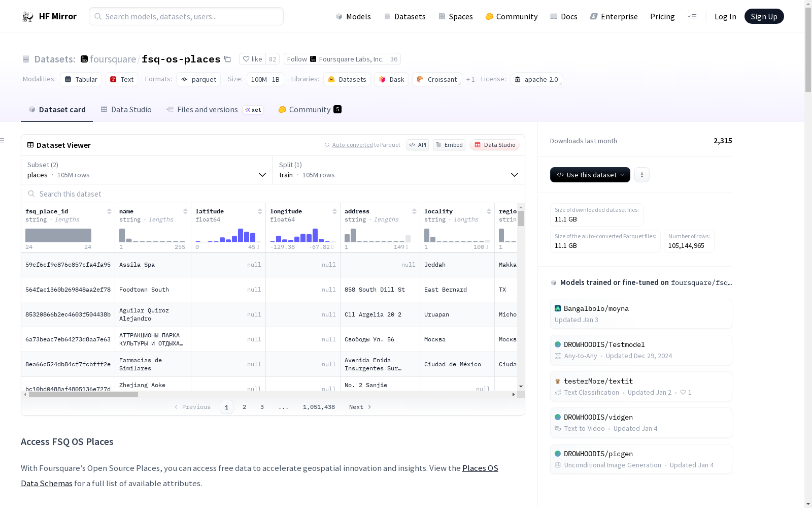Click the Foursquare organization avatar icon
Image resolution: width=812 pixels, height=508 pixels.
pos(84,59)
